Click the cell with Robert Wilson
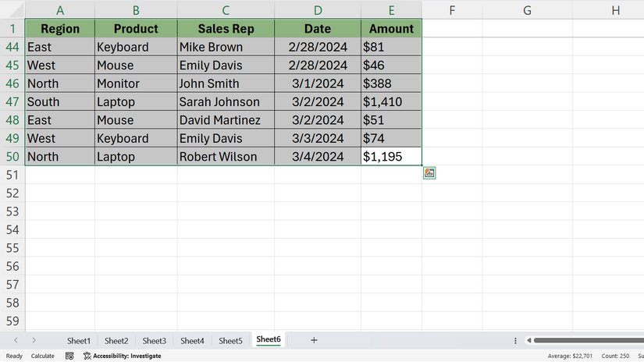 (x=225, y=157)
